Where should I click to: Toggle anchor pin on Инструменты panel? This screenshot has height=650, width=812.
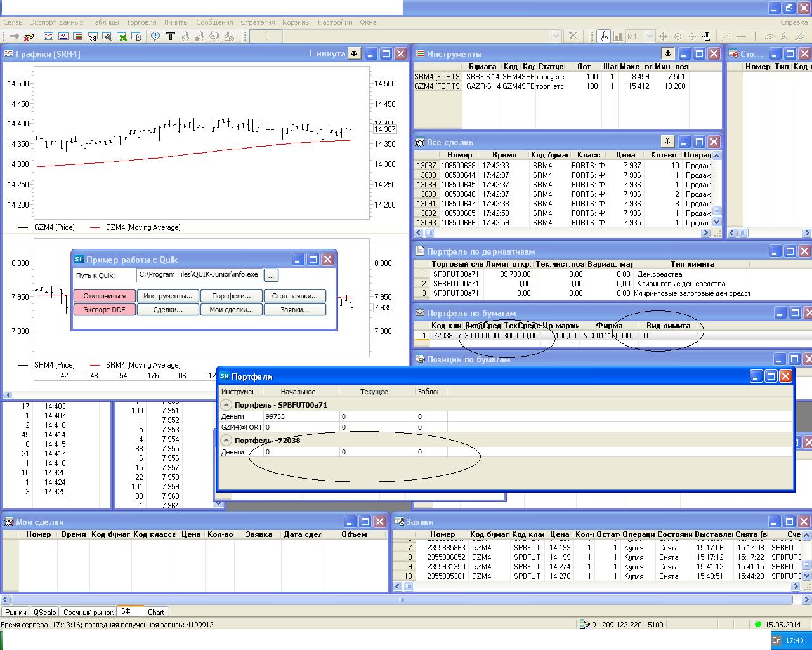coord(667,53)
